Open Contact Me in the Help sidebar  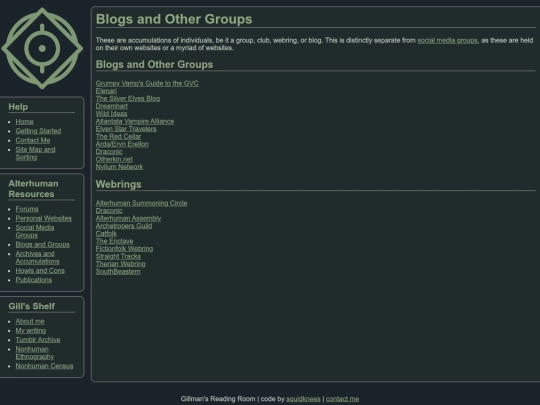click(x=33, y=140)
